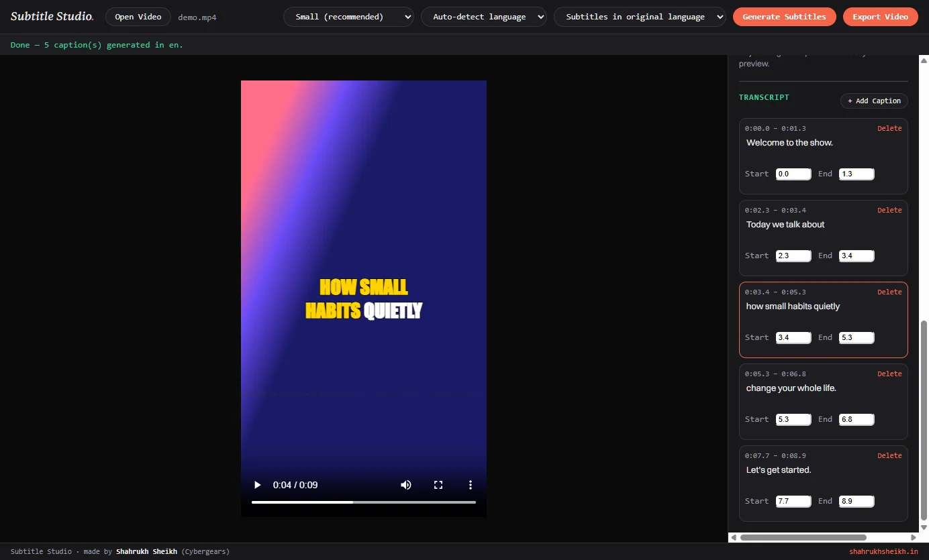Delete the "Today we talk about" caption

pos(889,210)
